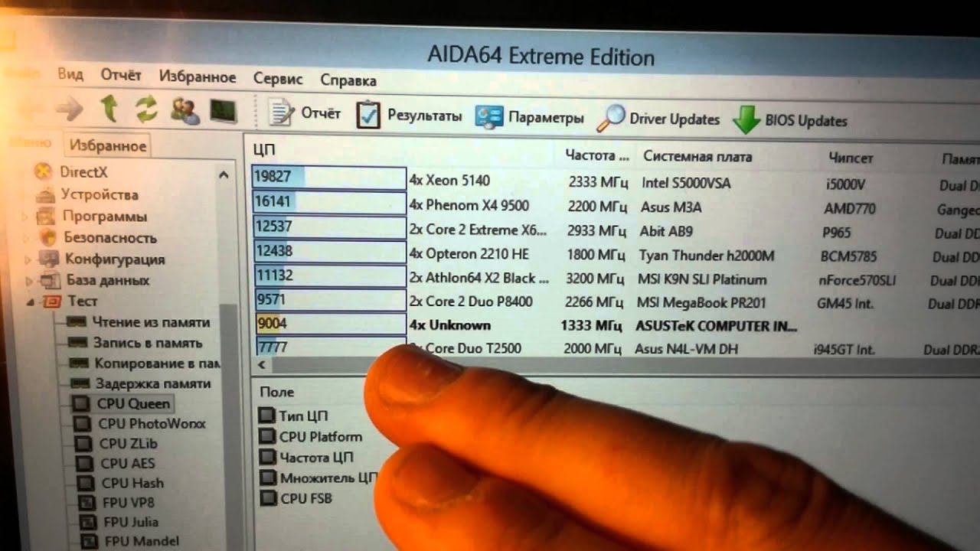Open the Отчёт report button
The height and width of the screenshot is (551, 980).
304,113
